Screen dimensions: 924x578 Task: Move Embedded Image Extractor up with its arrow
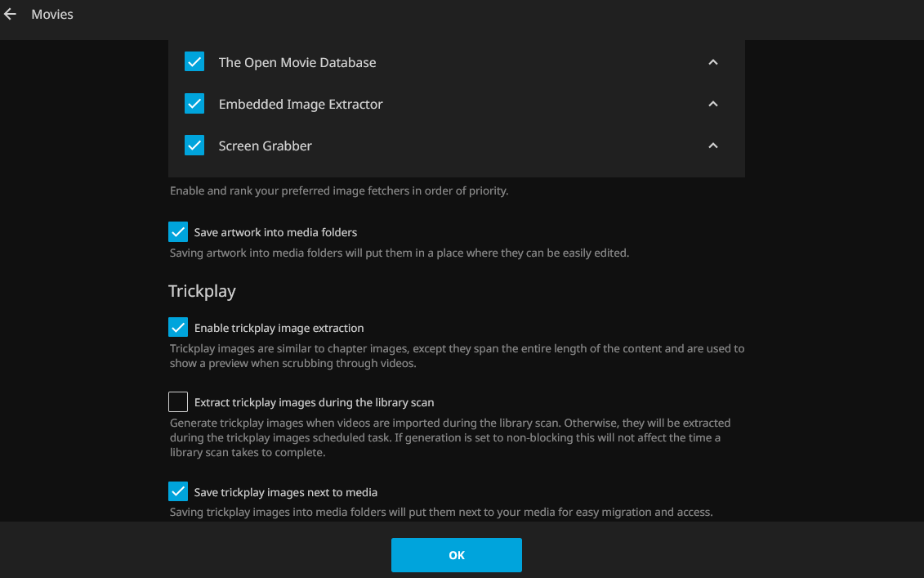pos(712,104)
